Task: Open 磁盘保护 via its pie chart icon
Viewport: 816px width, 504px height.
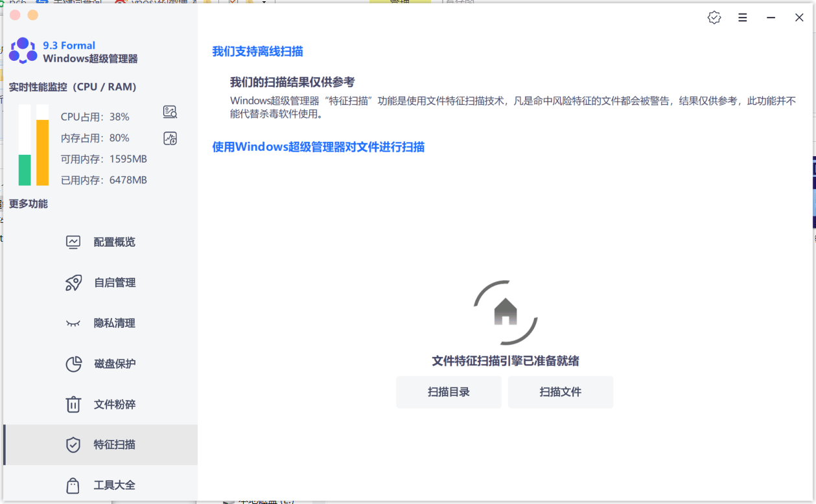Action: coord(73,363)
